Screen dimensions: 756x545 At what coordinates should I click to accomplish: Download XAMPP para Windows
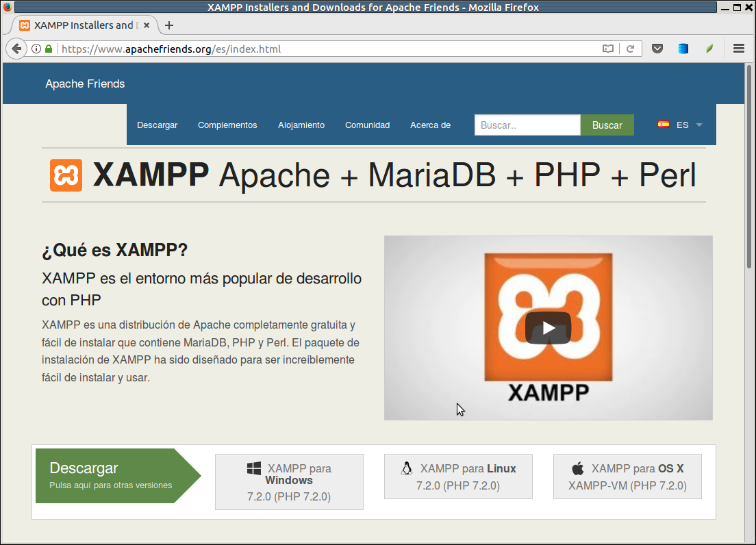pos(289,482)
